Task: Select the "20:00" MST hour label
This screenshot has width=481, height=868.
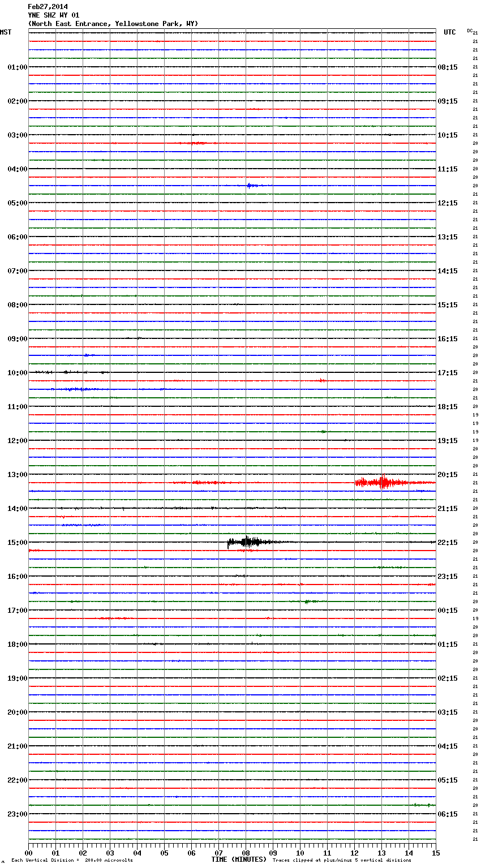Action: (18, 712)
